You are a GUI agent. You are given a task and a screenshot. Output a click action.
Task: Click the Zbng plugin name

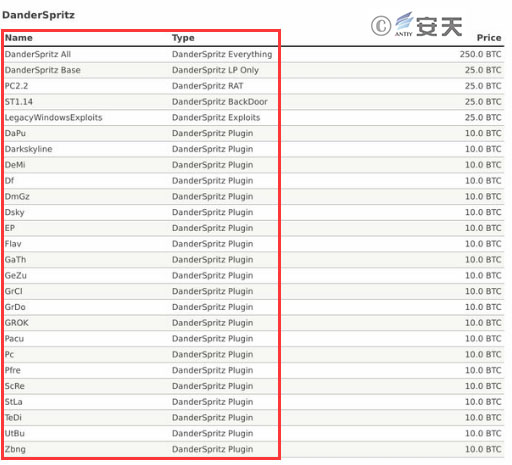click(15, 449)
